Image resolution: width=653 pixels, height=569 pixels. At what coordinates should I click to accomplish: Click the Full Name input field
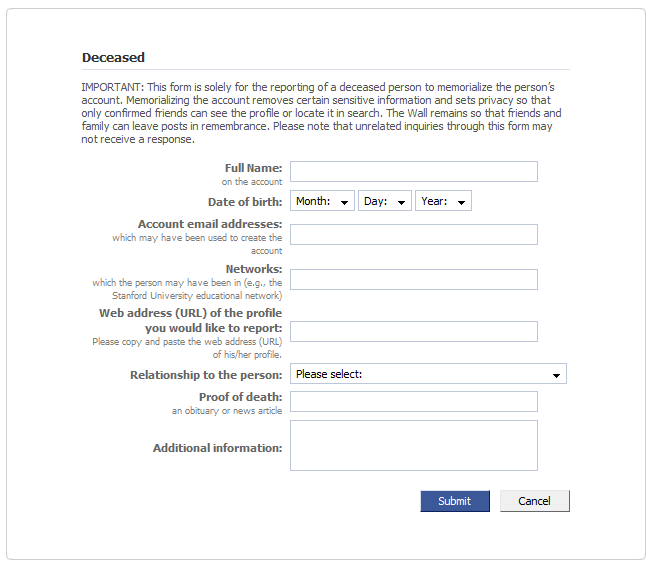click(x=413, y=171)
